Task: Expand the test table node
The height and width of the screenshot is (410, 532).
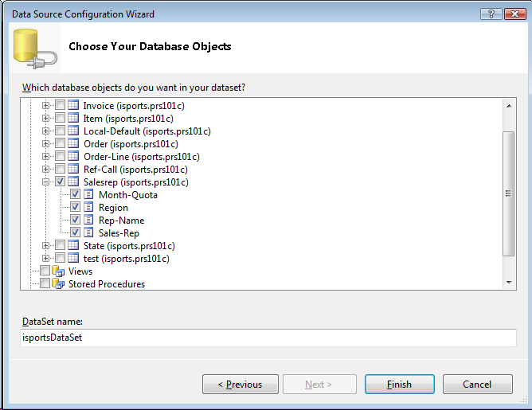Action: click(x=46, y=259)
